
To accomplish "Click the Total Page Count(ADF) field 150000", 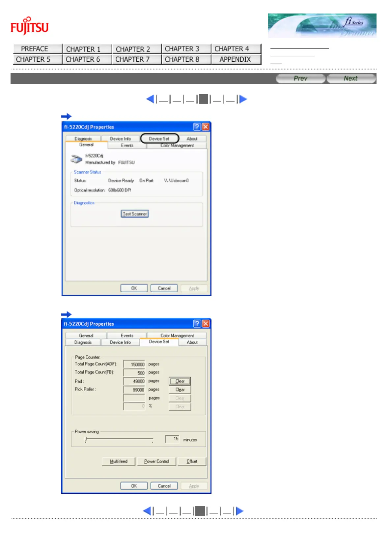I will tap(134, 364).
